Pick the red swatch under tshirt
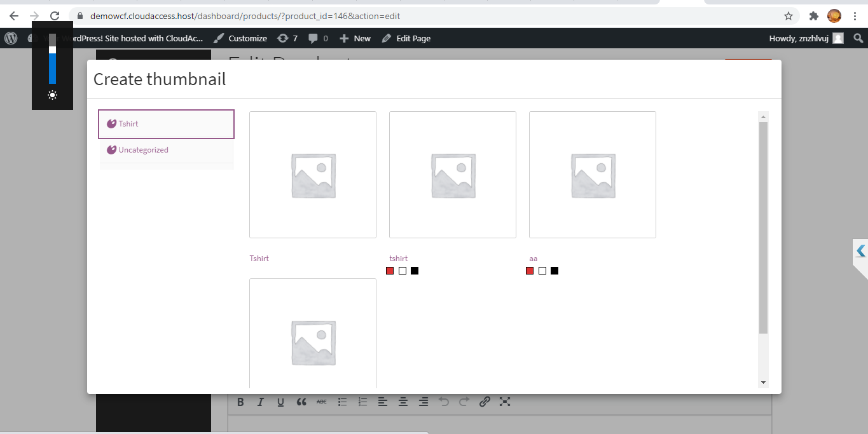Image resolution: width=868 pixels, height=434 pixels. pyautogui.click(x=390, y=271)
